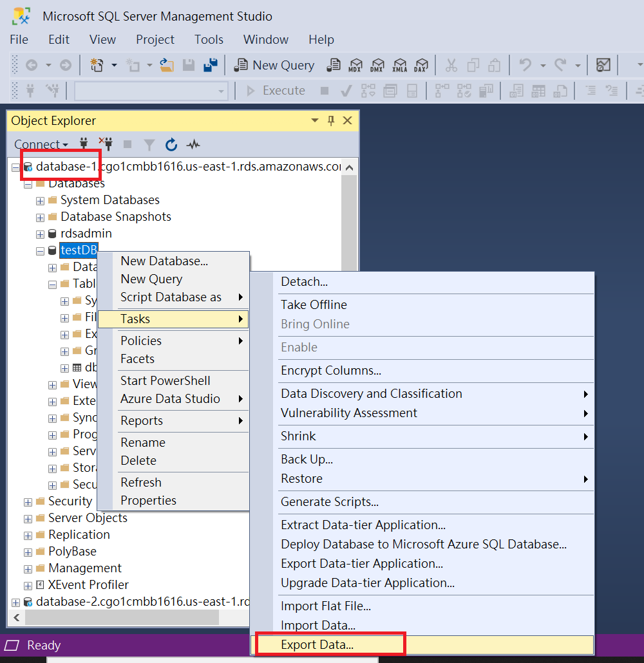Expand the rdsadmin database node
This screenshot has height=663, width=644.
pos(40,234)
